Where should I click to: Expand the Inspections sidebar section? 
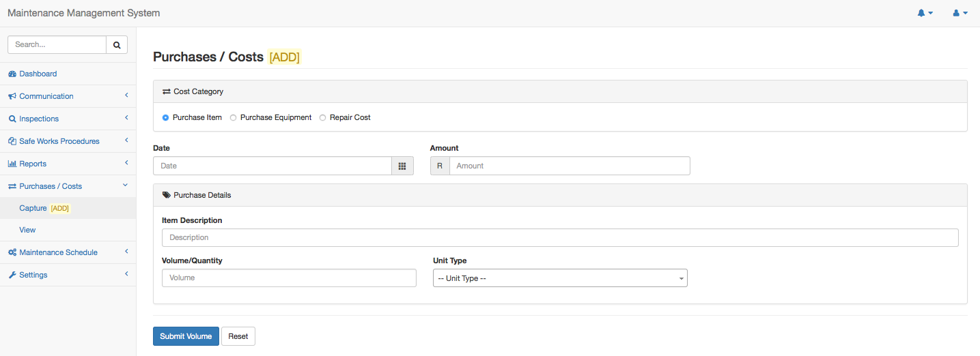(x=39, y=119)
